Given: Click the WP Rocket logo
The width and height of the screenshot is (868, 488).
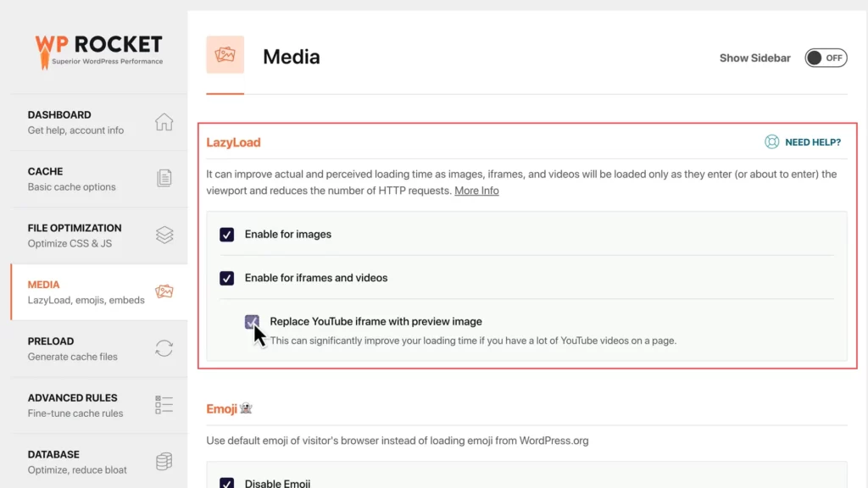Looking at the screenshot, I should [98, 50].
